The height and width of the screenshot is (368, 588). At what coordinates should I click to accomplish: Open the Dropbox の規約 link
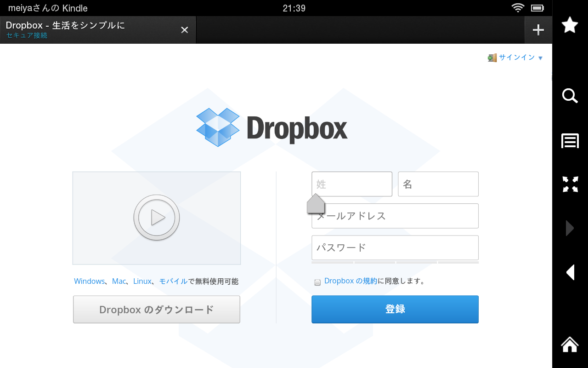(351, 281)
